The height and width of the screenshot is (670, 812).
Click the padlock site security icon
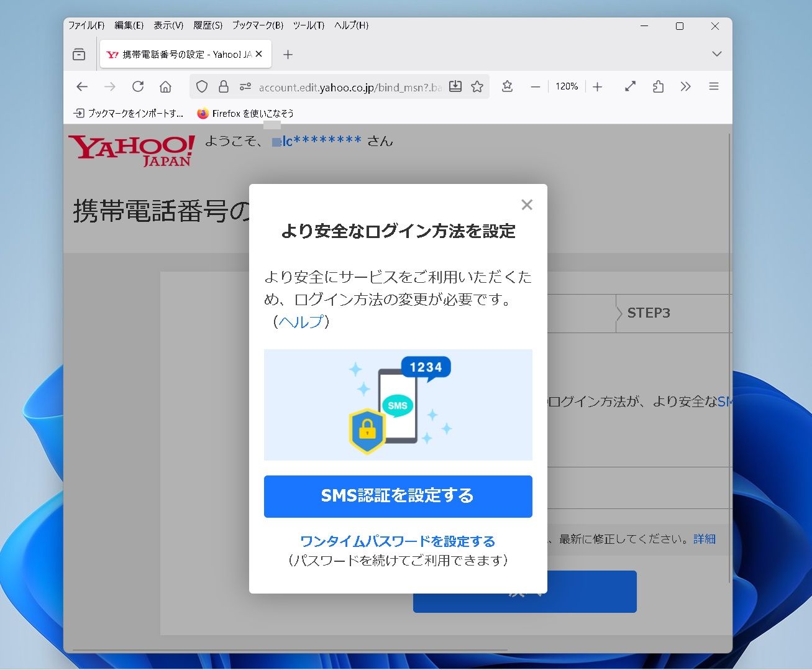click(224, 87)
